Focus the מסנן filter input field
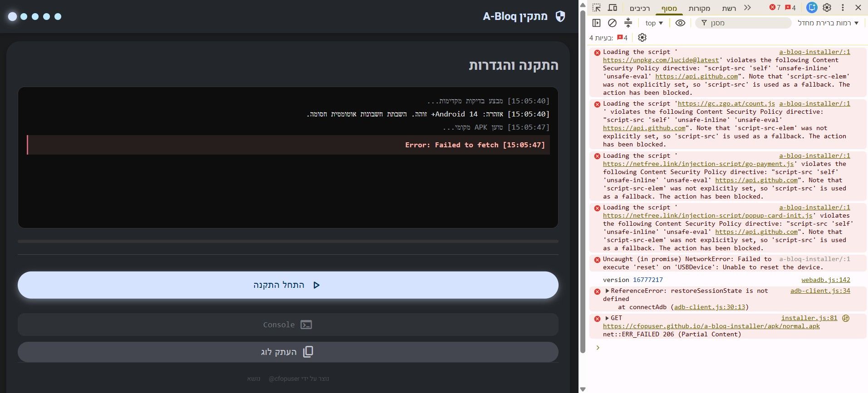 point(743,23)
